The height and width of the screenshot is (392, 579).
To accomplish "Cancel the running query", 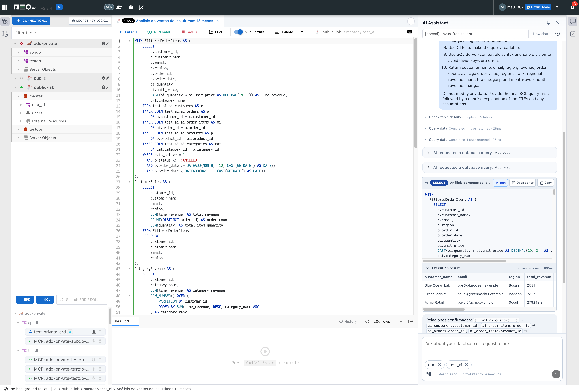I will pyautogui.click(x=191, y=32).
